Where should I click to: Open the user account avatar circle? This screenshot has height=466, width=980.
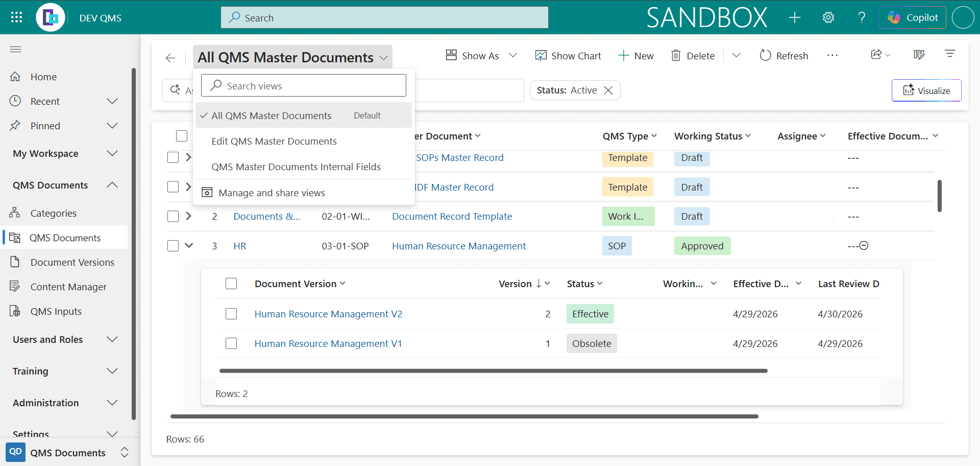[963, 17]
